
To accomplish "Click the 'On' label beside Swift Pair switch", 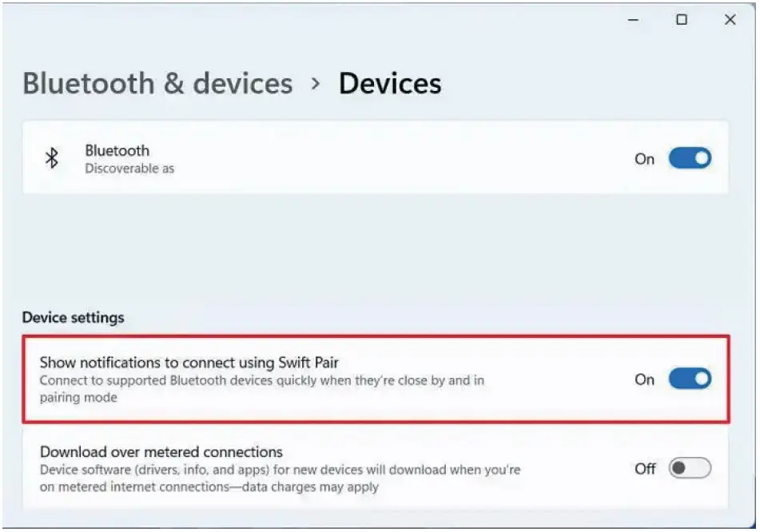I will (644, 379).
